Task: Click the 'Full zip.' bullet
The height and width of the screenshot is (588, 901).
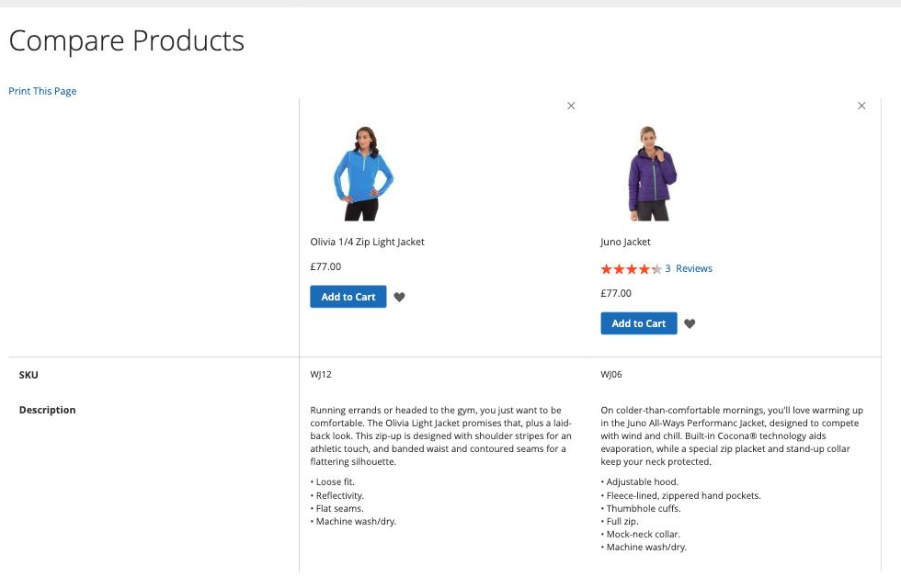Action: click(x=620, y=522)
